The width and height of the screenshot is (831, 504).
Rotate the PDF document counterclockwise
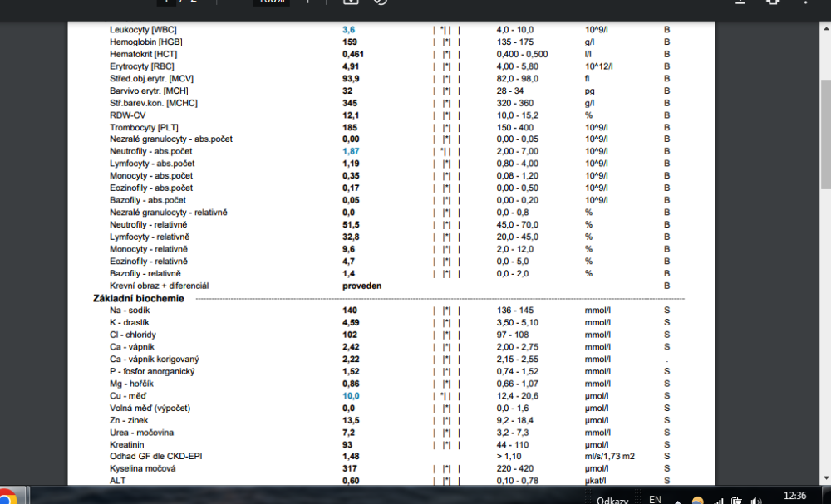381,2
